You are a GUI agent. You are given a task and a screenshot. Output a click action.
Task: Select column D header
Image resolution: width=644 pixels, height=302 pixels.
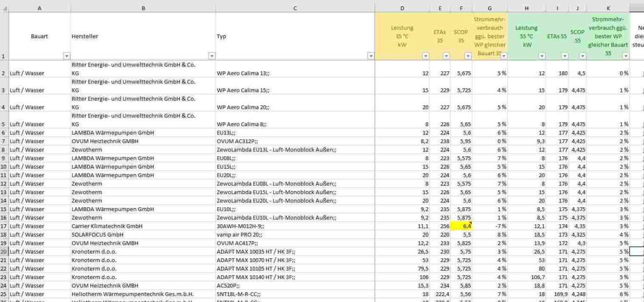[x=402, y=8]
